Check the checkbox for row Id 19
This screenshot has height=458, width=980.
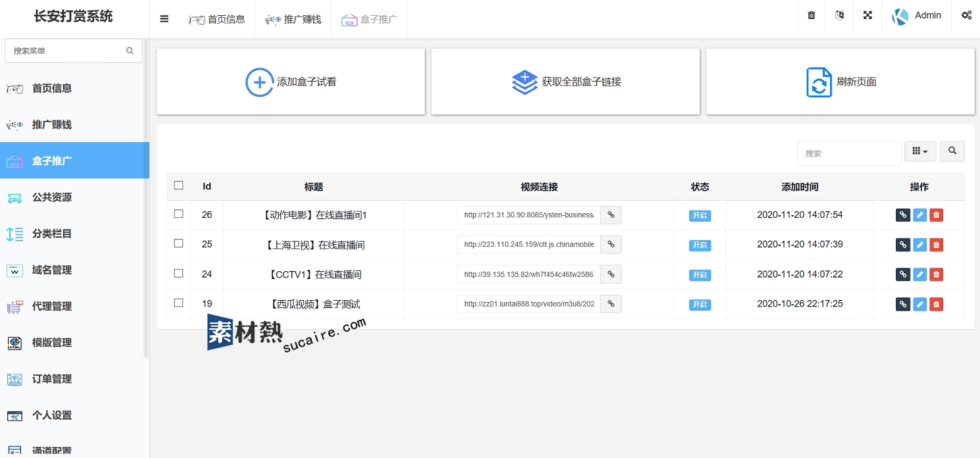pos(178,303)
